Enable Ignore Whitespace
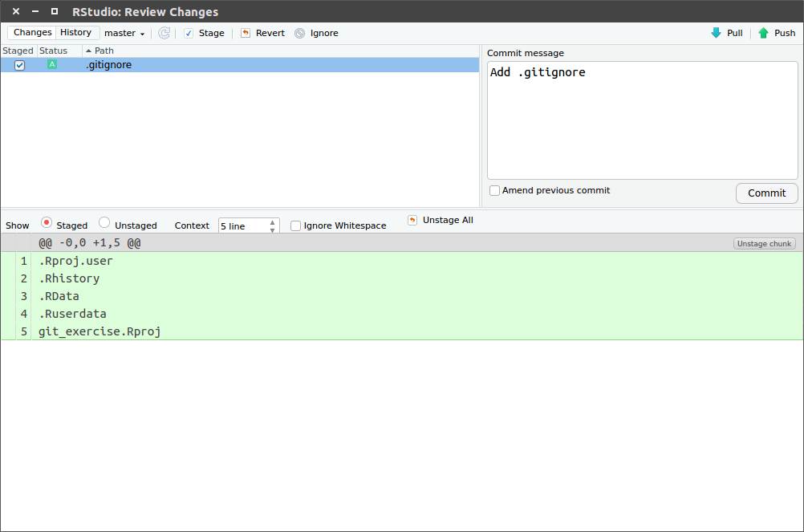Viewport: 804px width, 532px height. click(295, 225)
